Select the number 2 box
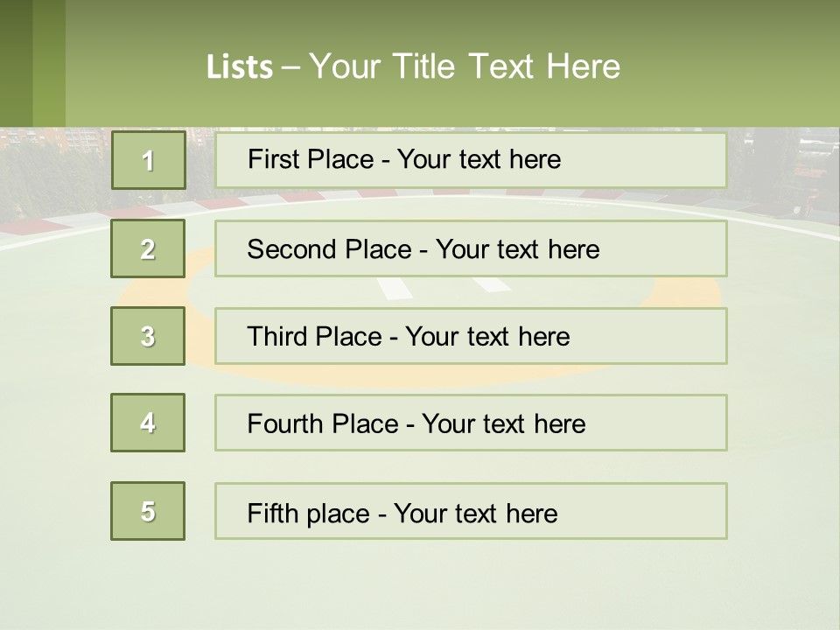The image size is (840, 630). coord(148,248)
